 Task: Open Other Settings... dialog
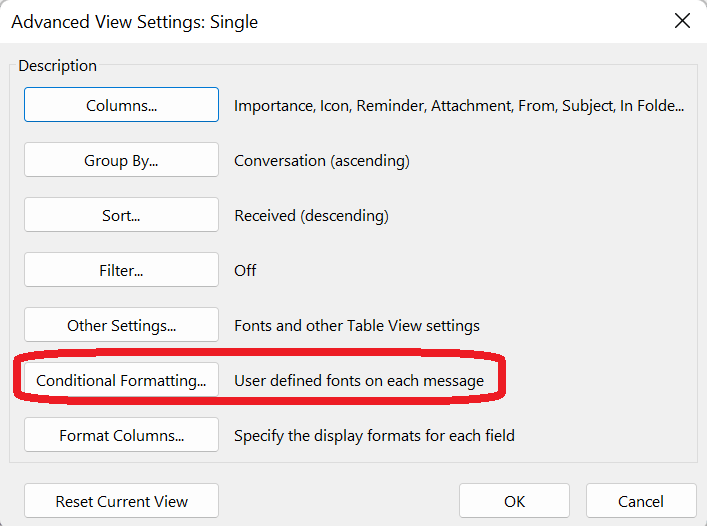point(121,325)
